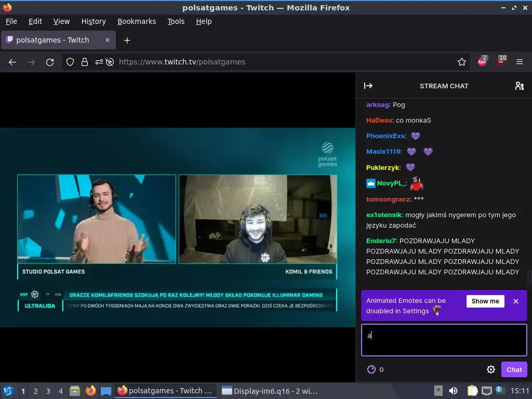Click username arkoag in chat

point(377,105)
